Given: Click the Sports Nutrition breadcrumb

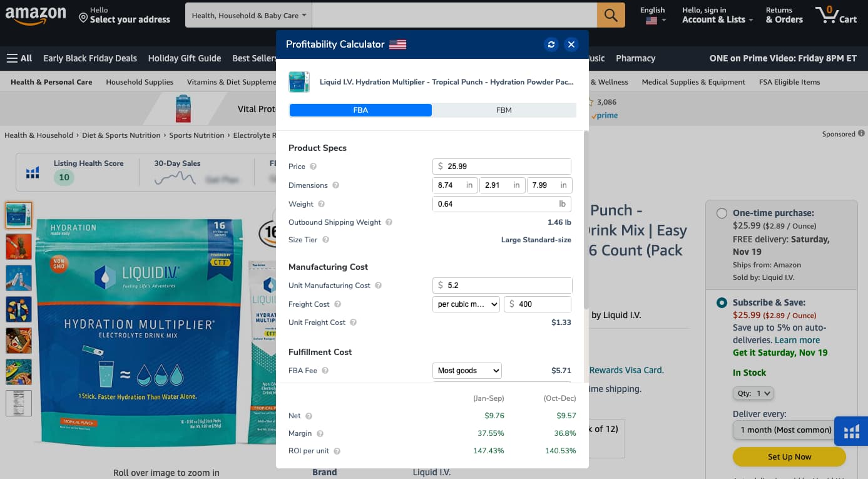Looking at the screenshot, I should pyautogui.click(x=197, y=135).
